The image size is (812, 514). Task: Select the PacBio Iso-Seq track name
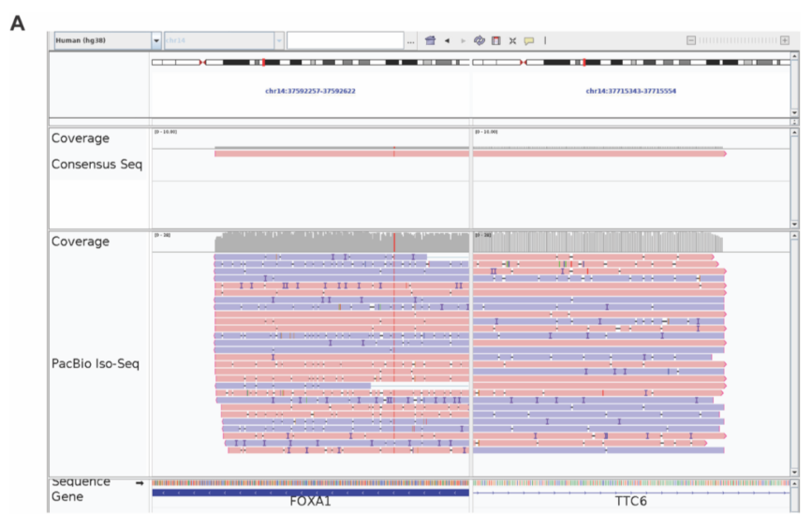tap(96, 363)
